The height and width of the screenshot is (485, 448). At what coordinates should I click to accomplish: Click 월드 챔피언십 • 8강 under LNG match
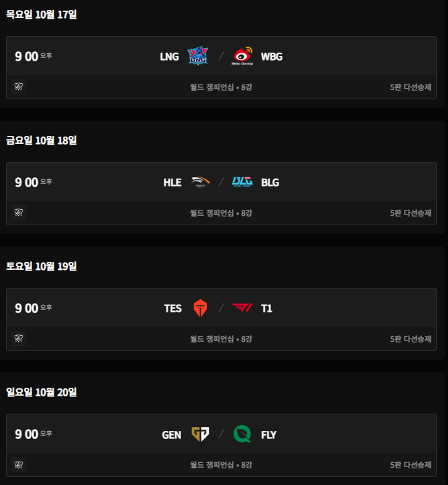point(221,87)
